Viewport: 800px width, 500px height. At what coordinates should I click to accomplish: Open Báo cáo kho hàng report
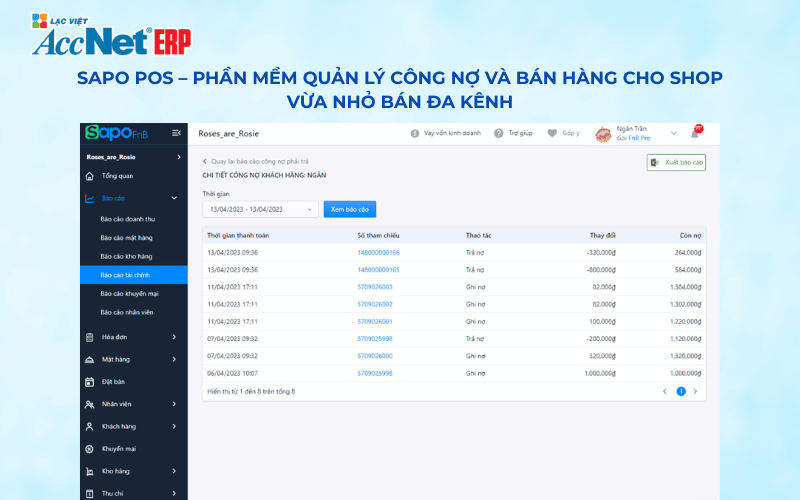(x=126, y=257)
